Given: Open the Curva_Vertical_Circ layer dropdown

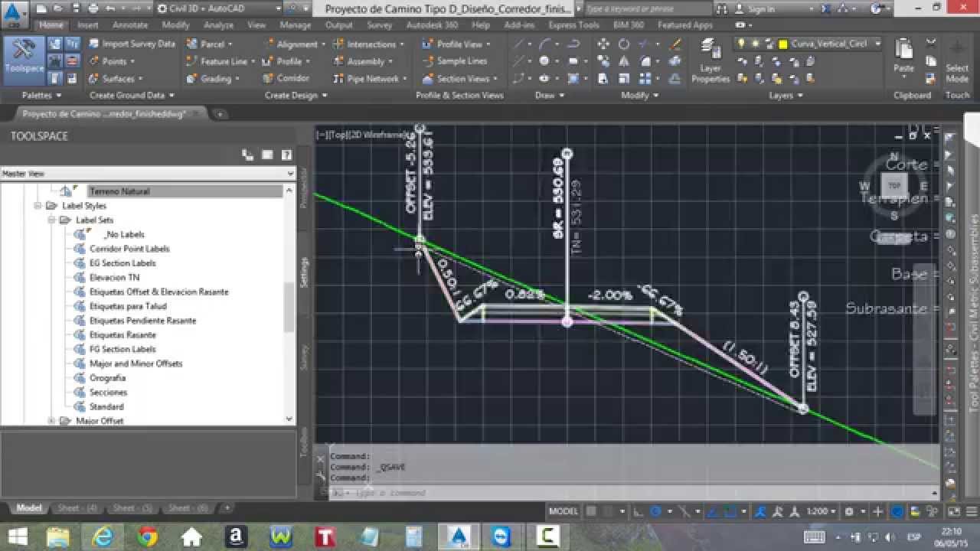Looking at the screenshot, I should [x=877, y=44].
